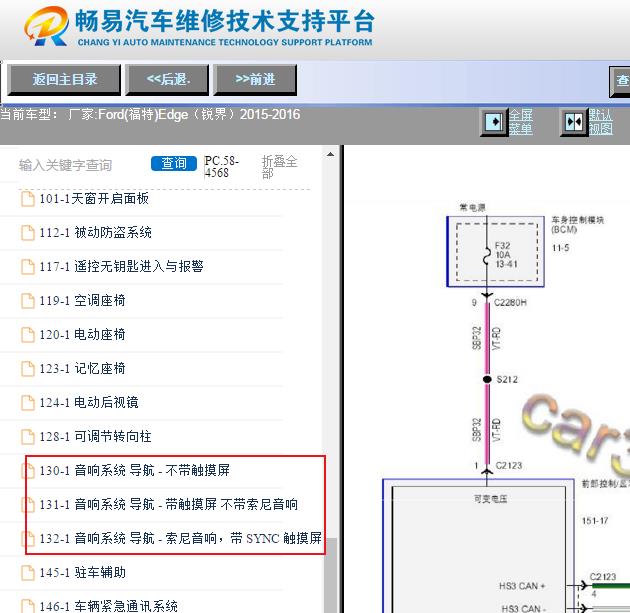Click page reference 11-5

tap(560, 248)
